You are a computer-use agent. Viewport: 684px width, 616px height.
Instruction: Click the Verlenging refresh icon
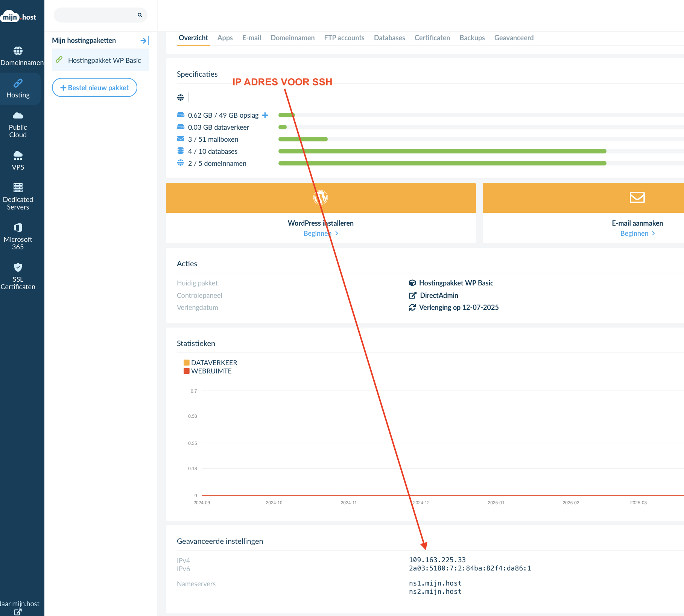coord(412,307)
